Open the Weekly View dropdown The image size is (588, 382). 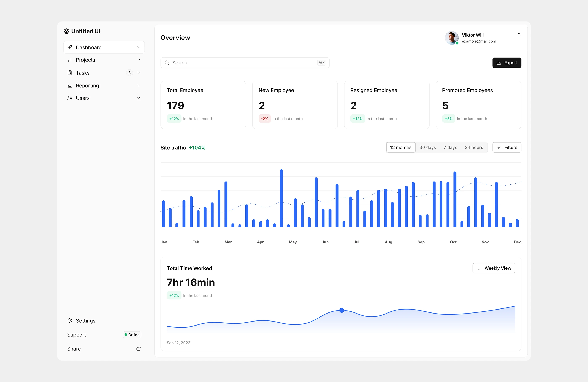coord(494,268)
